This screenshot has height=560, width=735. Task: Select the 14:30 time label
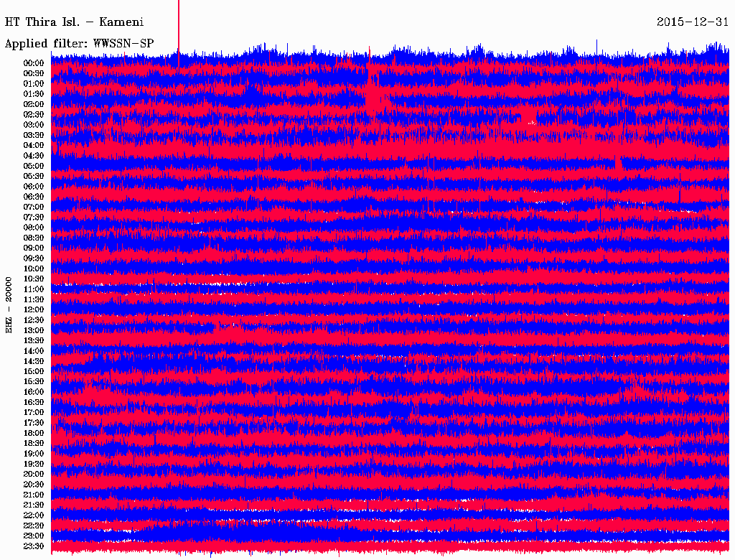[34, 361]
